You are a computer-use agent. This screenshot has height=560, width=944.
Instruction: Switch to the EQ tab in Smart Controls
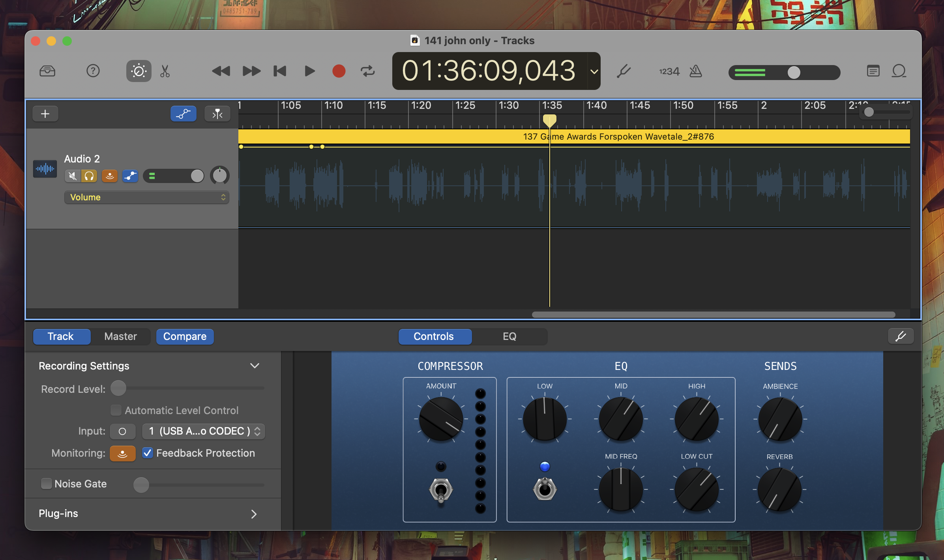(x=509, y=336)
